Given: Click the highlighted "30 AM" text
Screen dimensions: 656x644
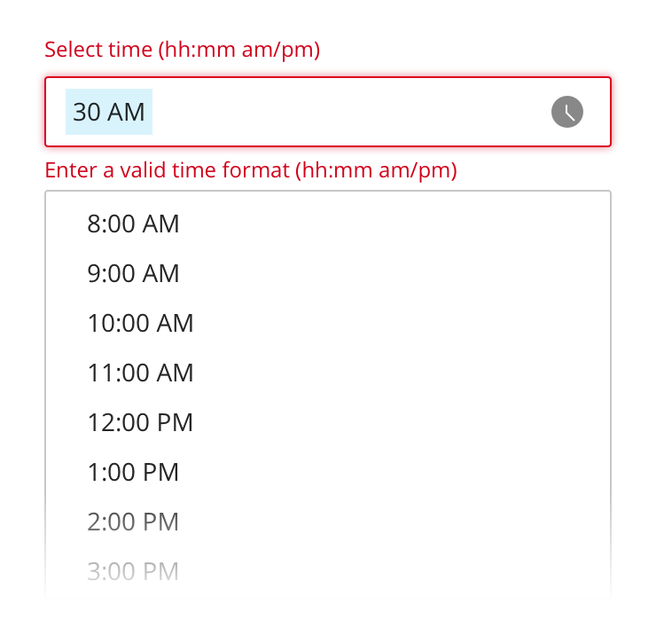Looking at the screenshot, I should tap(109, 112).
